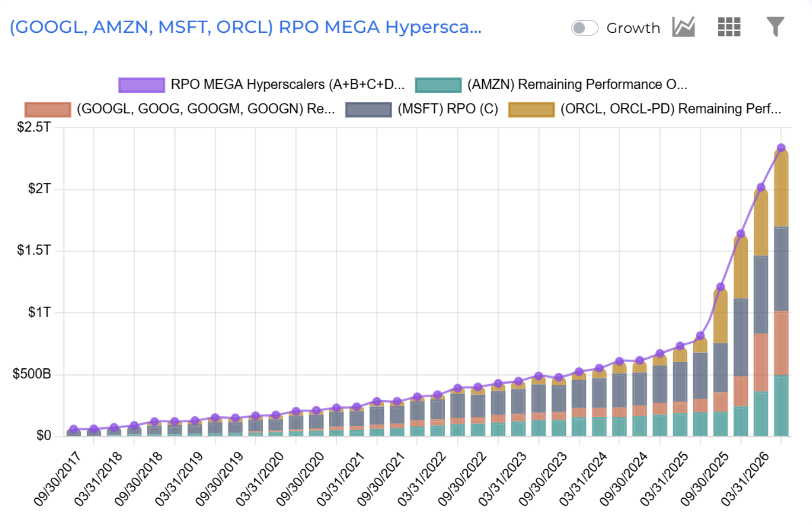The width and height of the screenshot is (812, 525).
Task: Click the 03/31/2023 x-axis date label
Action: tap(502, 479)
